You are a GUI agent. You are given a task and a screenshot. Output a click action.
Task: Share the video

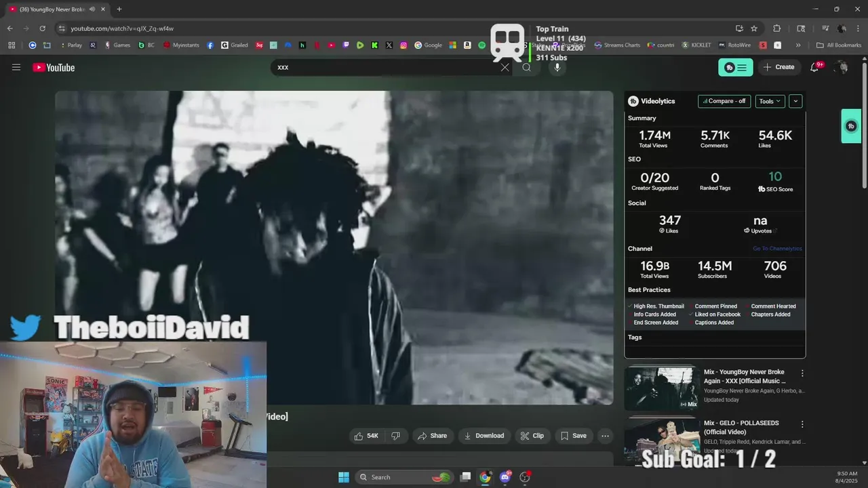click(432, 436)
